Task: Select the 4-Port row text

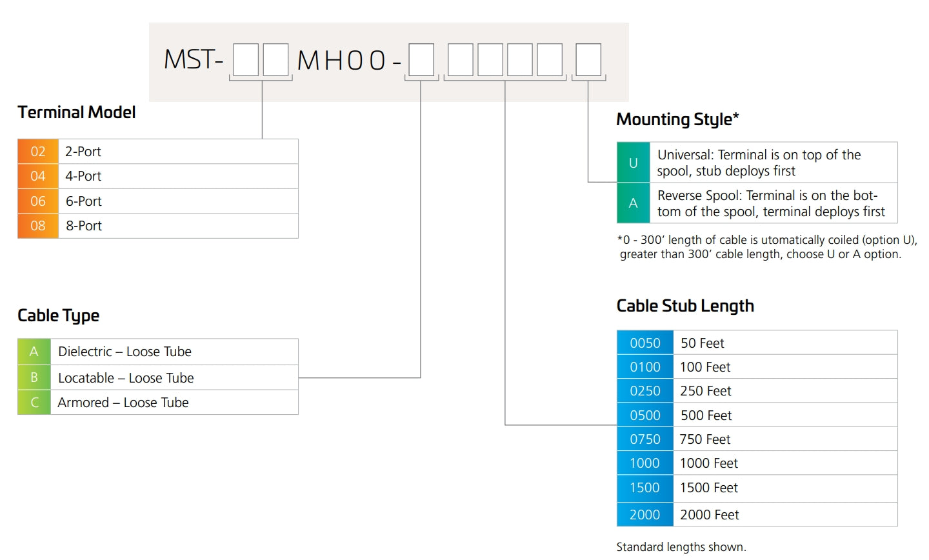Action: tap(83, 176)
